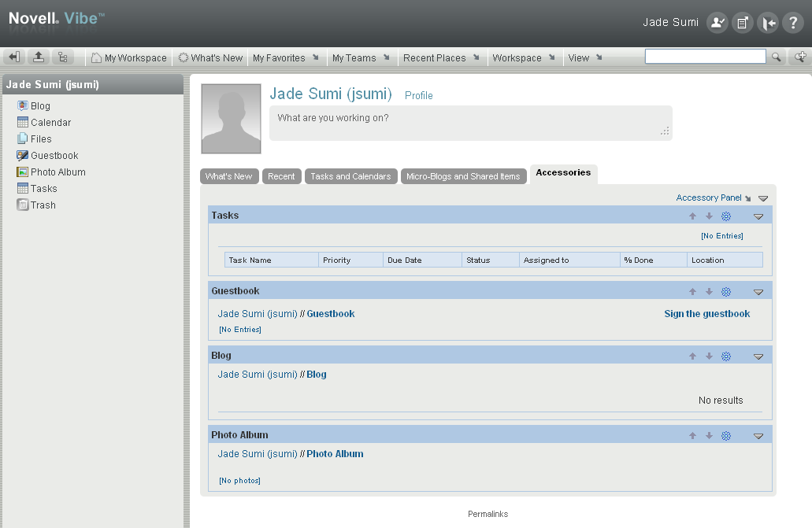The width and height of the screenshot is (812, 528).
Task: Click the Sign the guestbook link
Action: tap(706, 313)
